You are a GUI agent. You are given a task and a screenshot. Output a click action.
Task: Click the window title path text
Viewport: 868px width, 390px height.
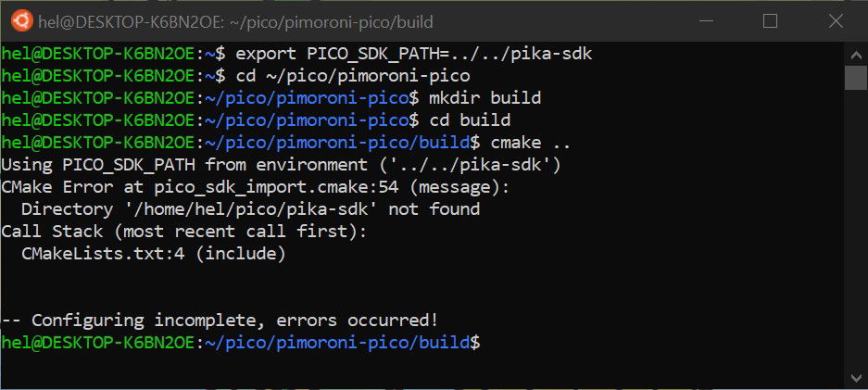(x=236, y=20)
